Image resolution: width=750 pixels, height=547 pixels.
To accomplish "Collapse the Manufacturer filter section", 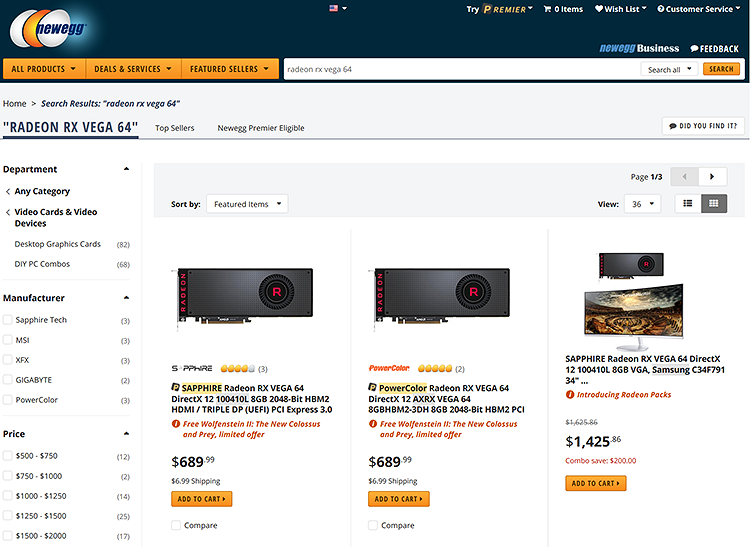I will pyautogui.click(x=126, y=298).
